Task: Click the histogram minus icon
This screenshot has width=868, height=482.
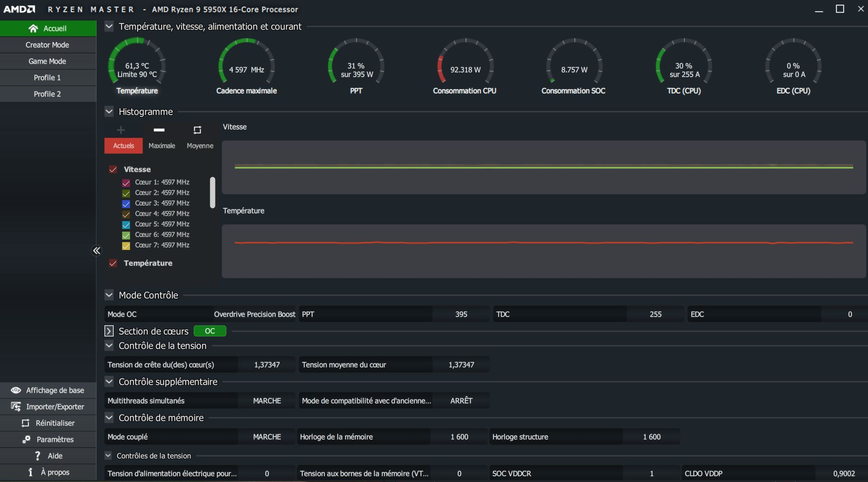Action: (159, 130)
